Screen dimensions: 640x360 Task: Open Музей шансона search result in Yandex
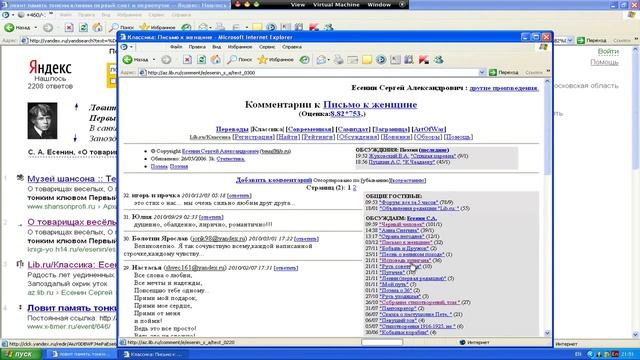click(72, 179)
